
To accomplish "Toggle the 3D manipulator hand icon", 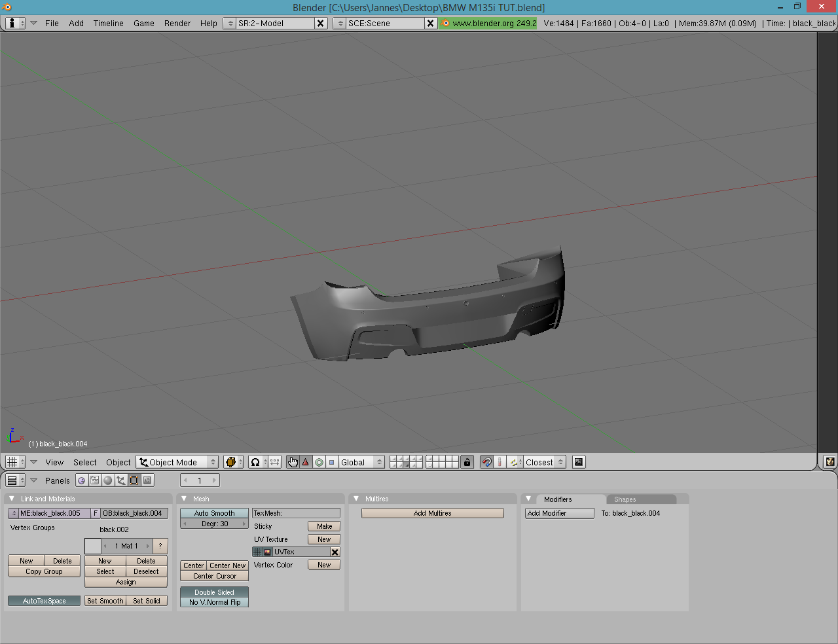I will tap(293, 462).
